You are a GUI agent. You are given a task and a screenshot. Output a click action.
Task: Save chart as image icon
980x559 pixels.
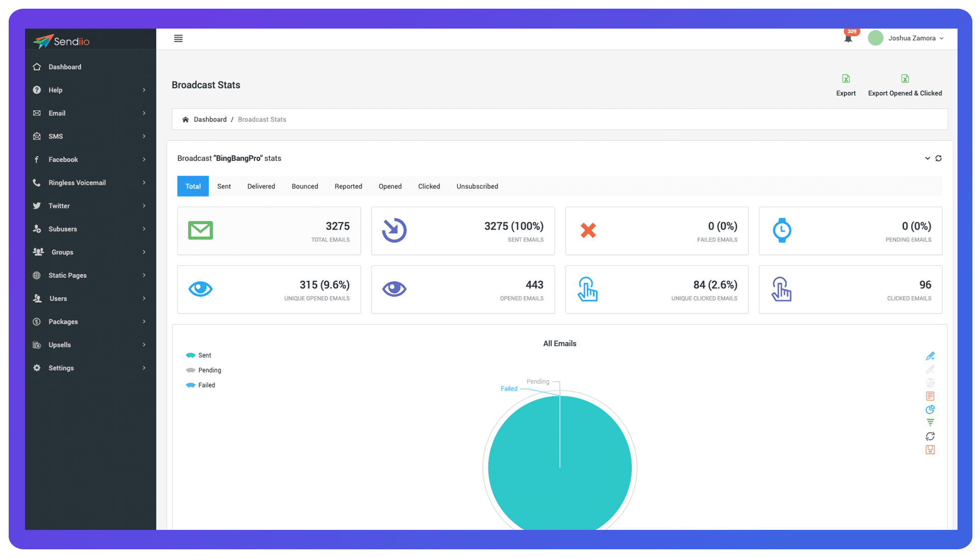click(930, 450)
